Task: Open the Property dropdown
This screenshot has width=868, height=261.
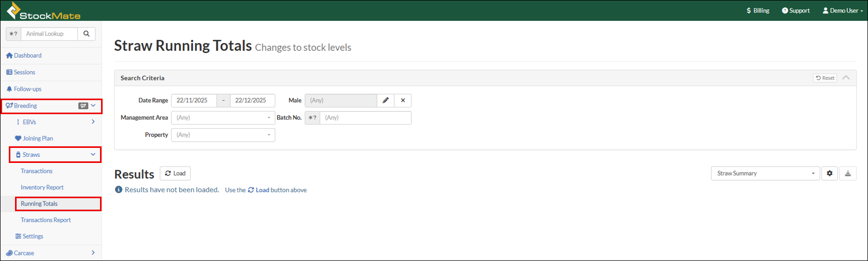Action: [x=223, y=135]
